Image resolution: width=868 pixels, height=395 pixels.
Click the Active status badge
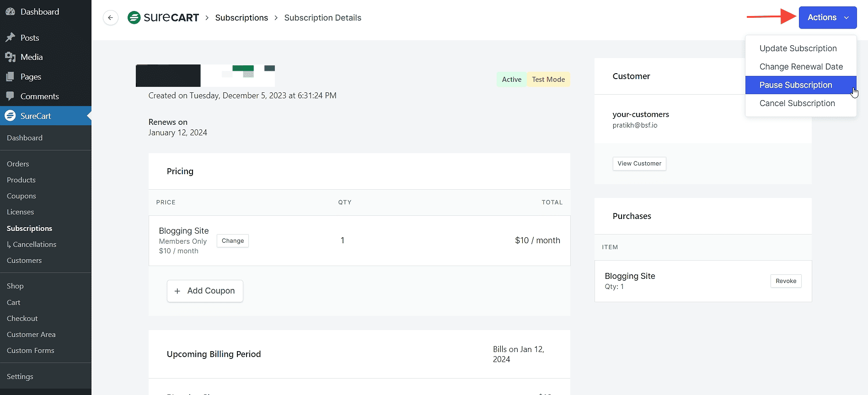[511, 80]
